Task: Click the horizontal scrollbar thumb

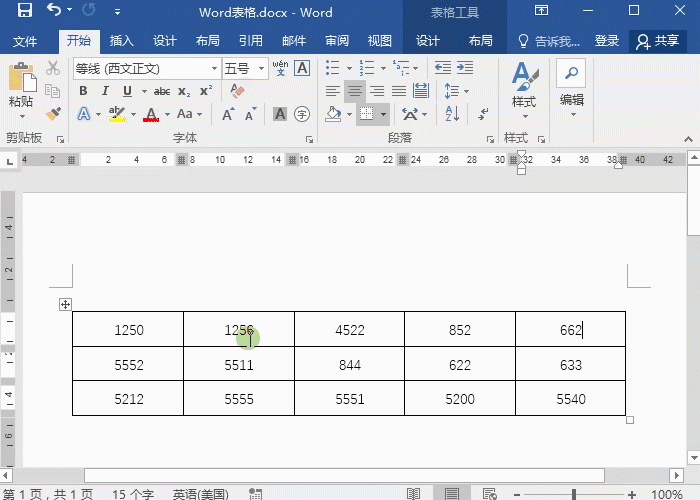Action: (x=344, y=475)
